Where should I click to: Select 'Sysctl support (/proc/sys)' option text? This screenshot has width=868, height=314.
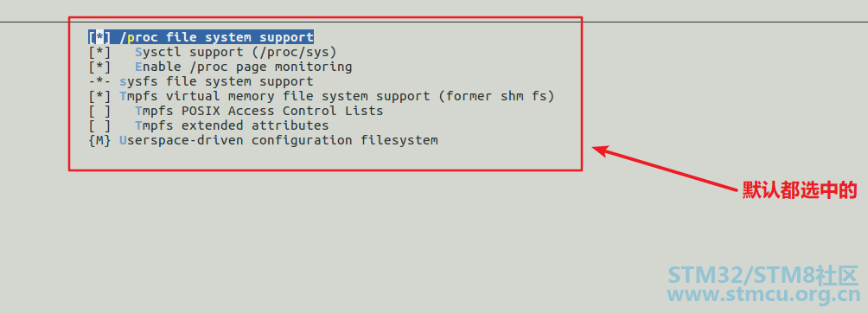(236, 52)
